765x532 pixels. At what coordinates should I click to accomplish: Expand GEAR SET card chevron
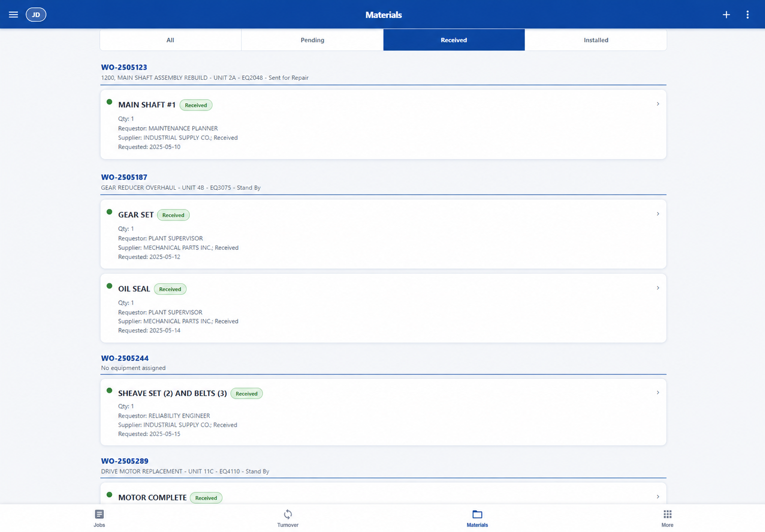coord(658,214)
